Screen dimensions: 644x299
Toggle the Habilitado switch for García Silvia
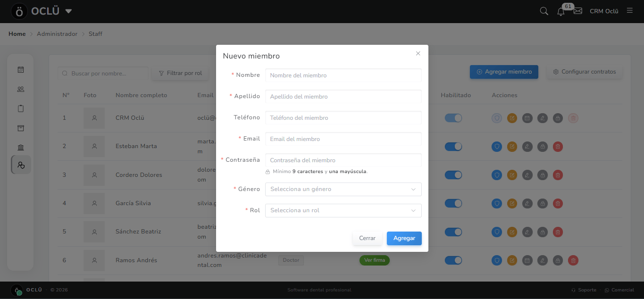pos(453,203)
